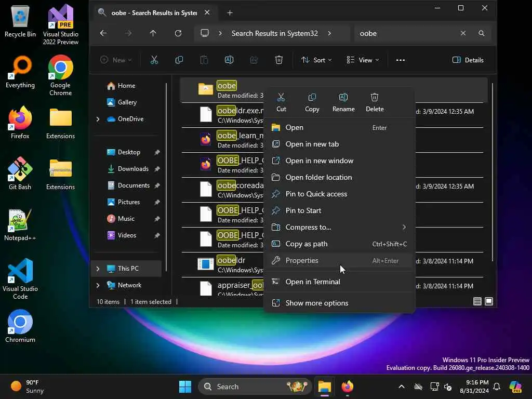Select Pin to Start
Image resolution: width=532 pixels, height=399 pixels.
pos(339,211)
